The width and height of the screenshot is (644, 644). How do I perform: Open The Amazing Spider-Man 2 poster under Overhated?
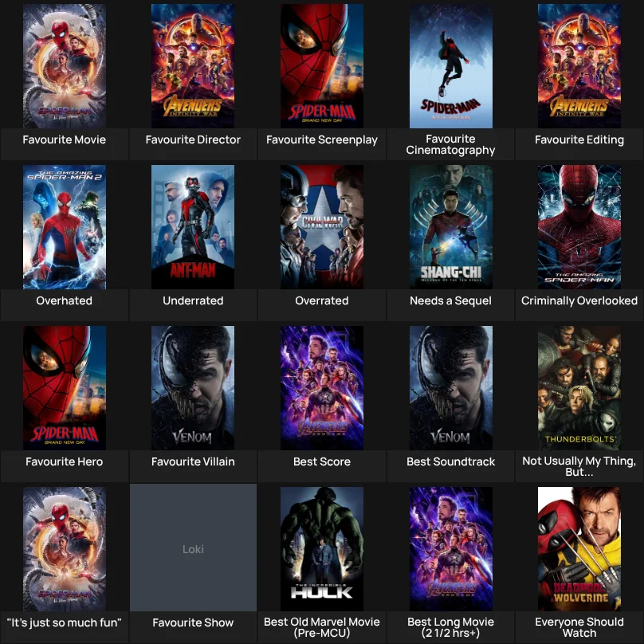[x=64, y=227]
